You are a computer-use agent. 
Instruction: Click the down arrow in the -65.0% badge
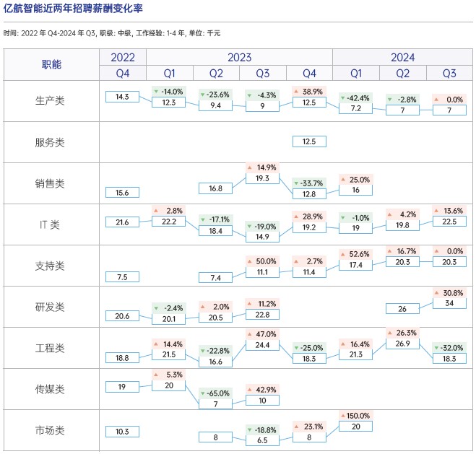pos(204,393)
